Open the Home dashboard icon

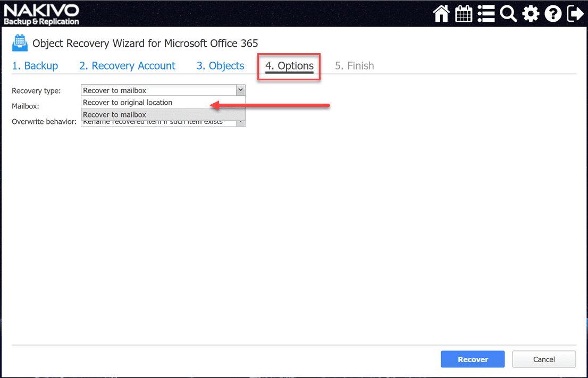pos(441,14)
